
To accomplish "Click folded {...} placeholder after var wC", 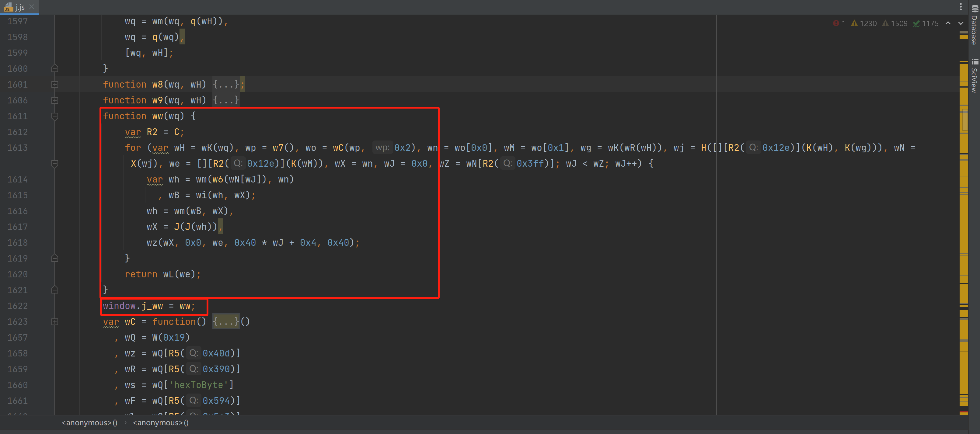I will click(226, 322).
